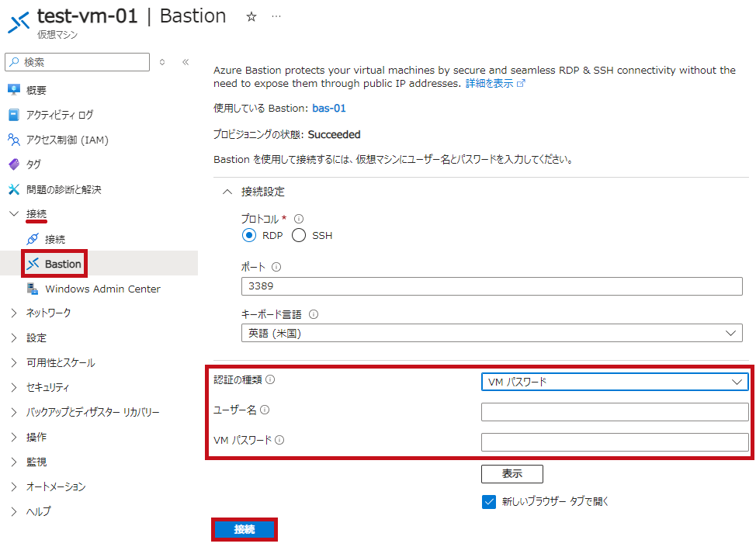Click the ユーザー名 input field
This screenshot has height=547, width=756.
[x=615, y=412]
